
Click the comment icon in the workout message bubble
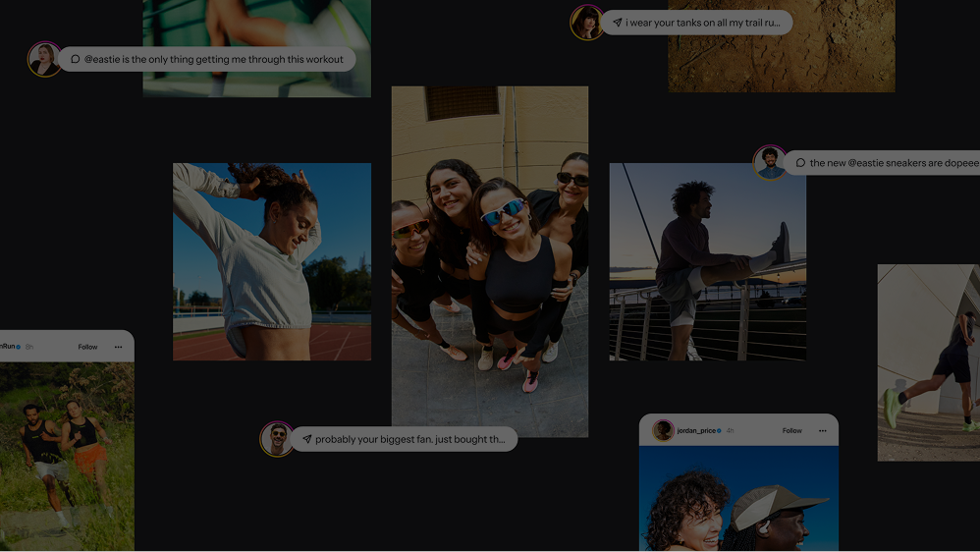(x=75, y=59)
